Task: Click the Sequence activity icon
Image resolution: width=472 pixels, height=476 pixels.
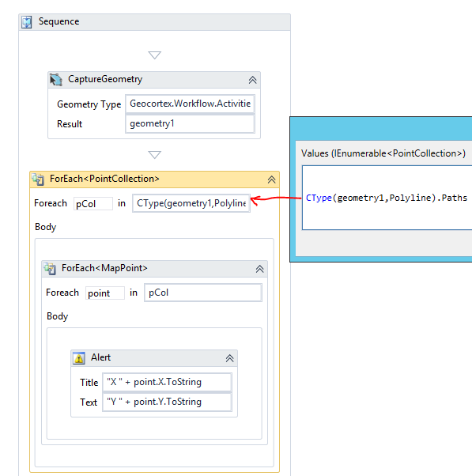Action: pos(27,22)
